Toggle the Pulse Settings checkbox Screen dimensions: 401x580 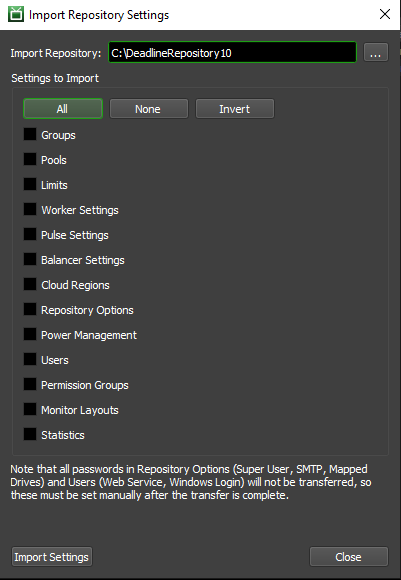click(30, 234)
